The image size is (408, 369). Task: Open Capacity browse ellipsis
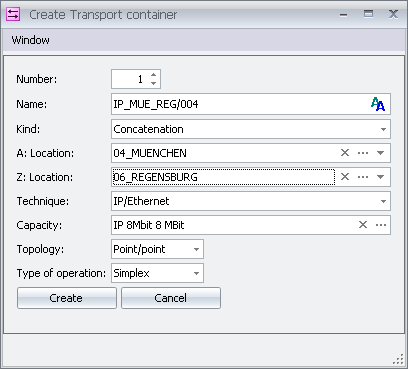(381, 225)
